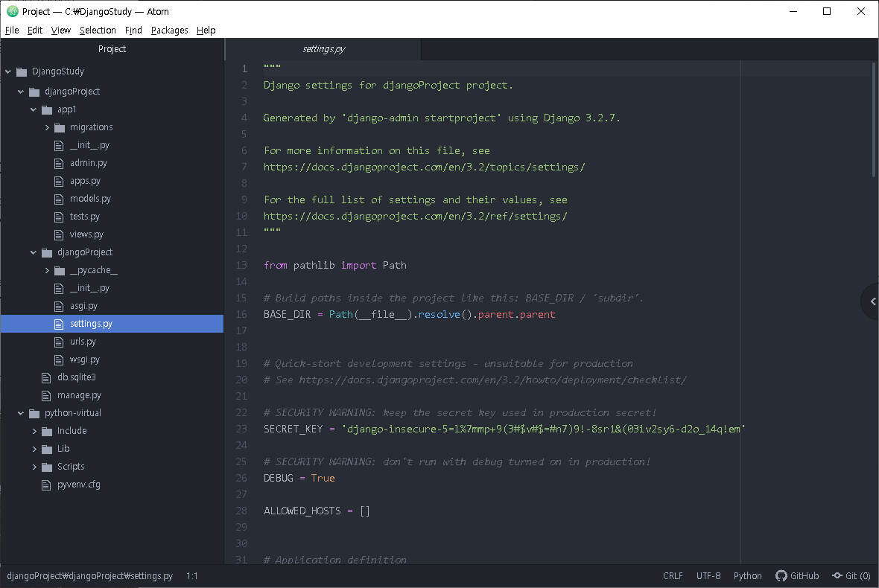The width and height of the screenshot is (879, 588).
Task: Change the UTF-8 file encoding
Action: [x=708, y=575]
